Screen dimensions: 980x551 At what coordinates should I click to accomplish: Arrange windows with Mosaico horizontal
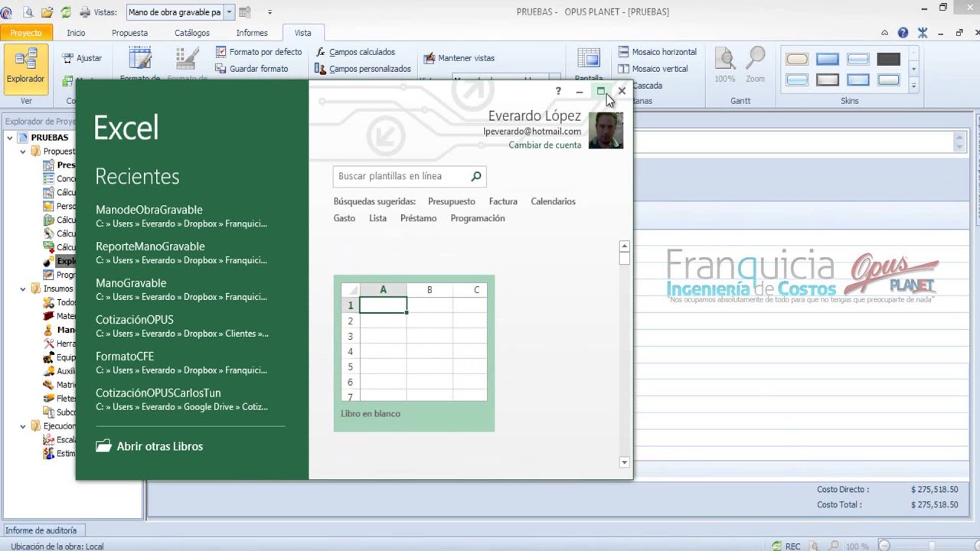[658, 52]
